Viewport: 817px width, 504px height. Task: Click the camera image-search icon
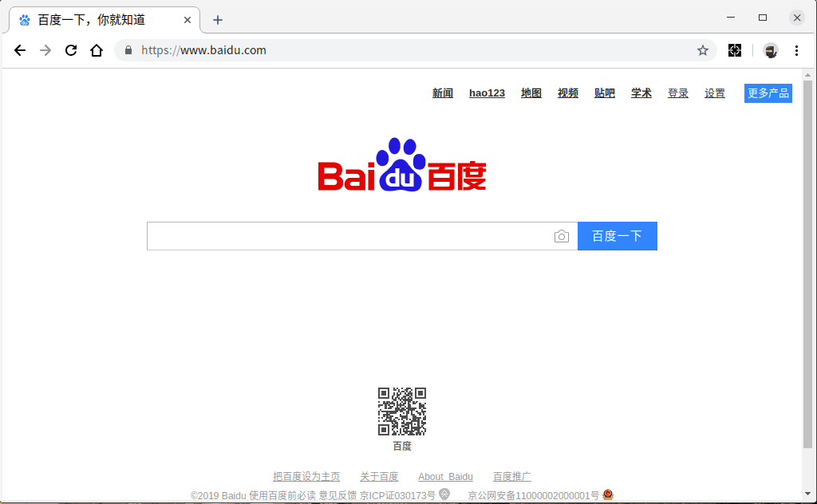pyautogui.click(x=561, y=236)
